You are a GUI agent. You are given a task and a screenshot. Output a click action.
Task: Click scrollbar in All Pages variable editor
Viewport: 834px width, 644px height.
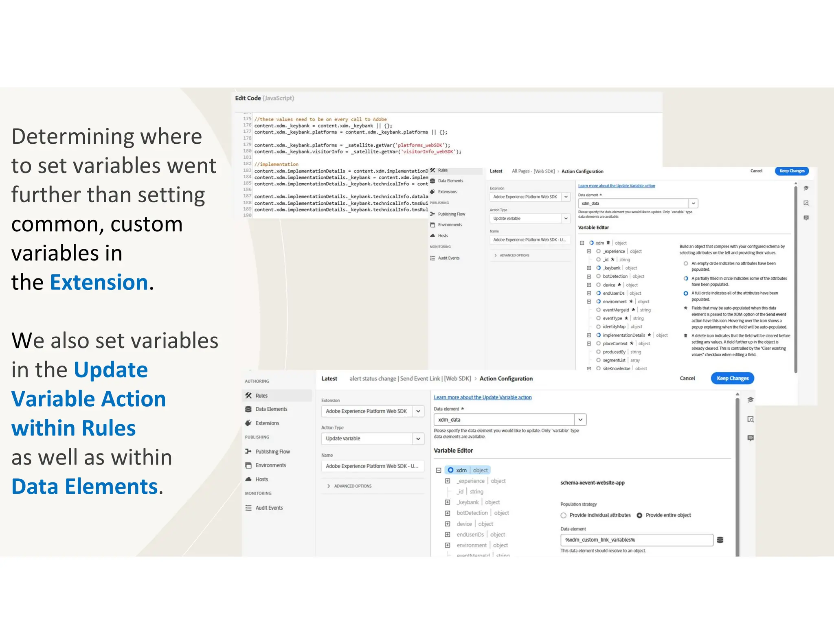point(796,279)
